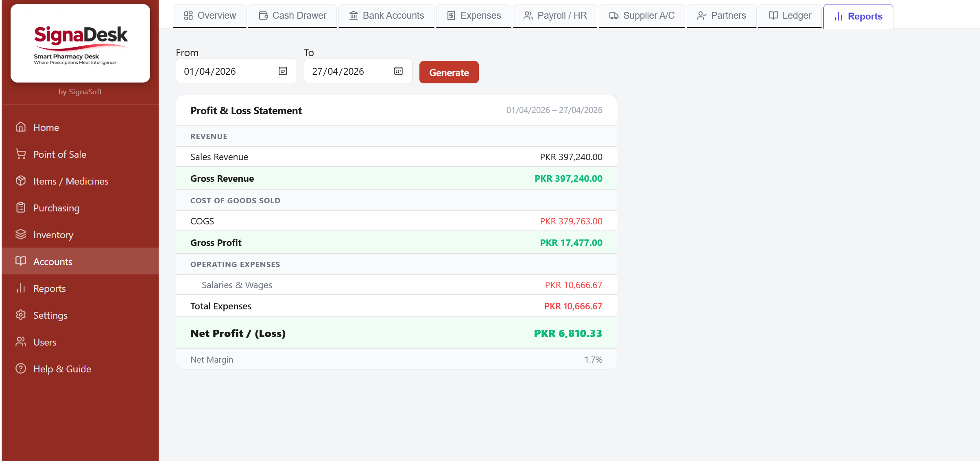Open the From date calendar picker icon
This screenshot has height=461, width=980.
(283, 71)
